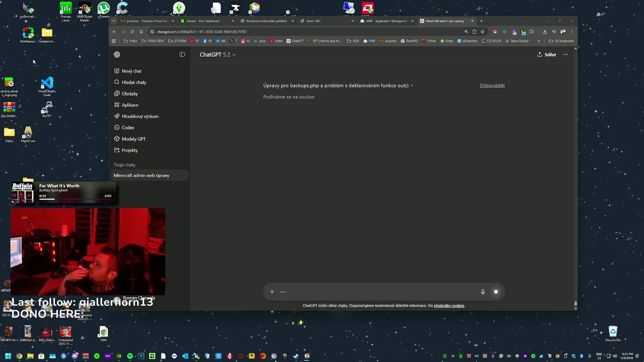Switch to AMP Application Management tab

387,21
